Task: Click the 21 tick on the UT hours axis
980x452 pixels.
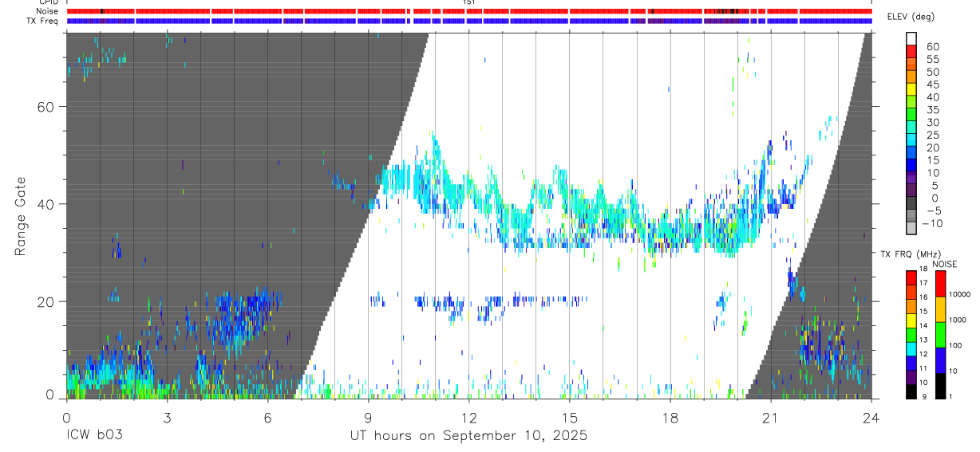Action: [771, 417]
